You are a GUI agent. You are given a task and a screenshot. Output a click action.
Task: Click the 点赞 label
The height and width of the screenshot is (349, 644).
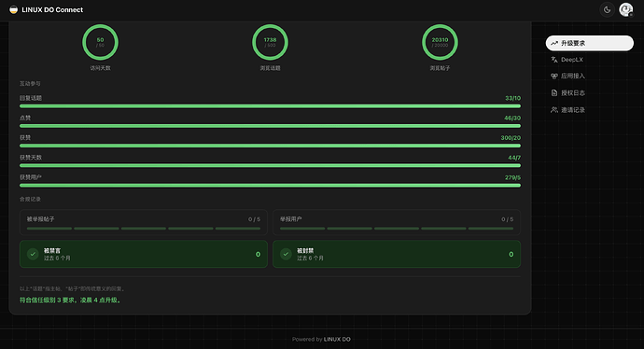[x=25, y=118]
